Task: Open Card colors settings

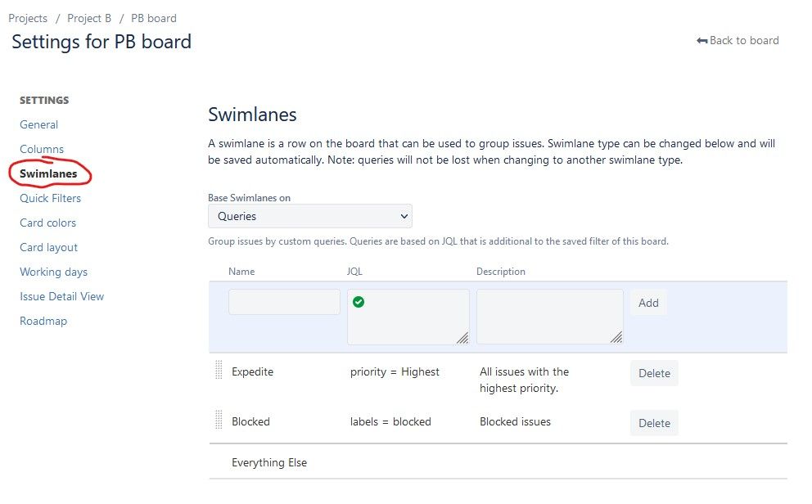Action: [47, 223]
